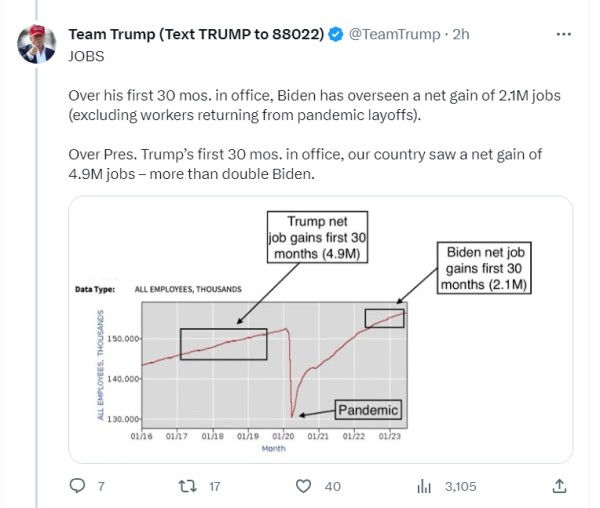Visit the @TeamTrump handle link

pyautogui.click(x=393, y=34)
